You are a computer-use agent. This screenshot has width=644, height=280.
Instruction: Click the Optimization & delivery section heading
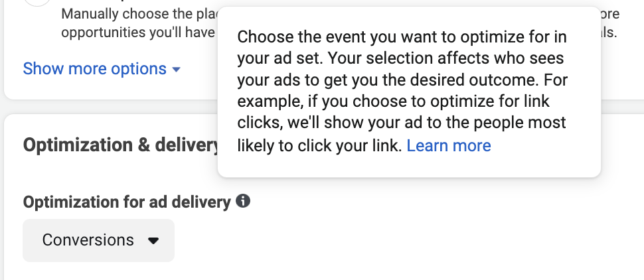pos(121,145)
